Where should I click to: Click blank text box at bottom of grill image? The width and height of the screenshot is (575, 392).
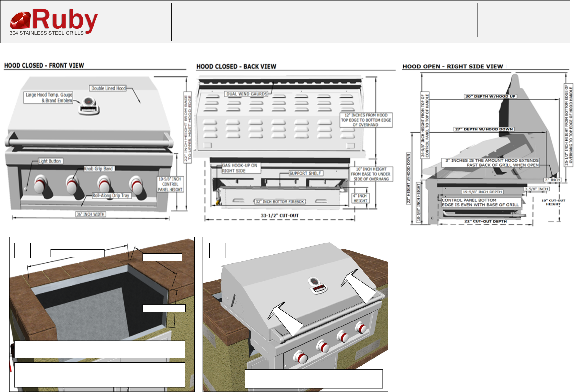[x=314, y=379]
